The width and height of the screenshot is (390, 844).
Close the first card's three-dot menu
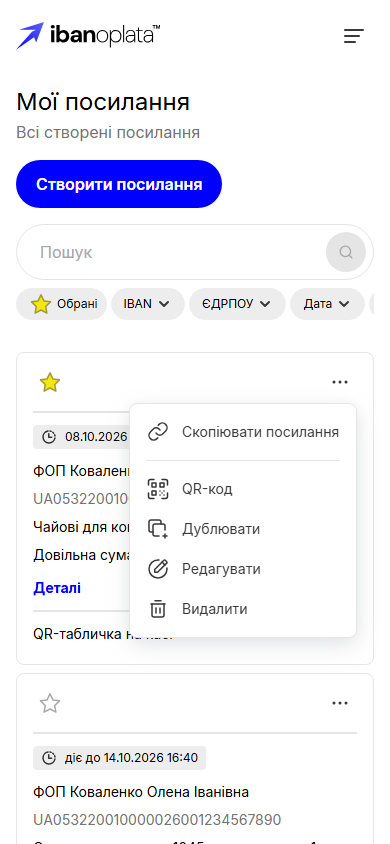pyautogui.click(x=340, y=383)
